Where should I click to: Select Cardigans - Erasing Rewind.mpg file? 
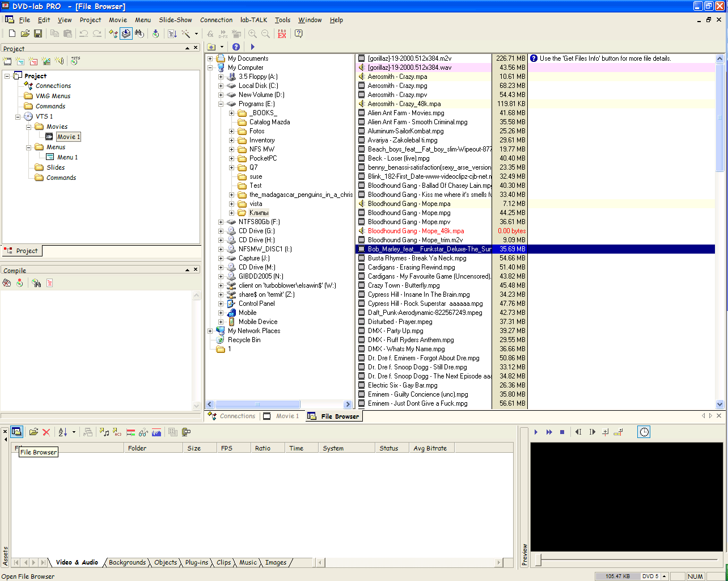point(411,267)
